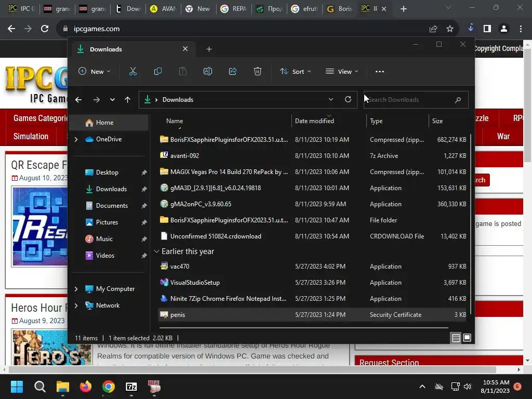Viewport: 532px width, 399px height.
Task: Open the Chrome three-dot menu
Action: [521, 29]
